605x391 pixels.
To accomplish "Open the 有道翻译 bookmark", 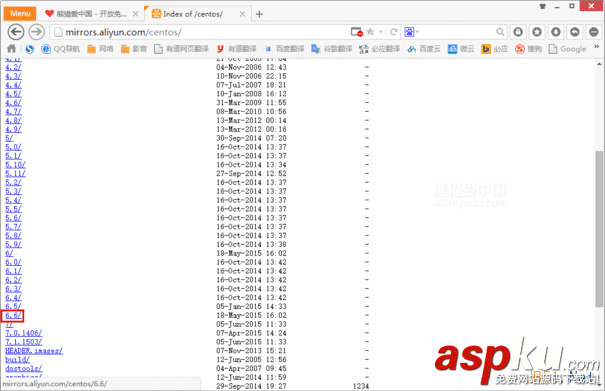I will point(237,49).
